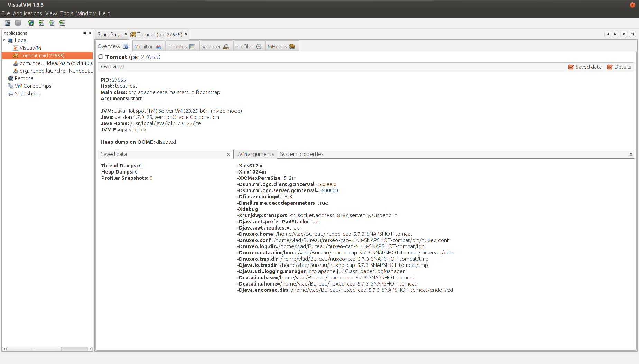Close the VisualVM window
Viewport: 639px width, 364px height.
tap(632, 5)
